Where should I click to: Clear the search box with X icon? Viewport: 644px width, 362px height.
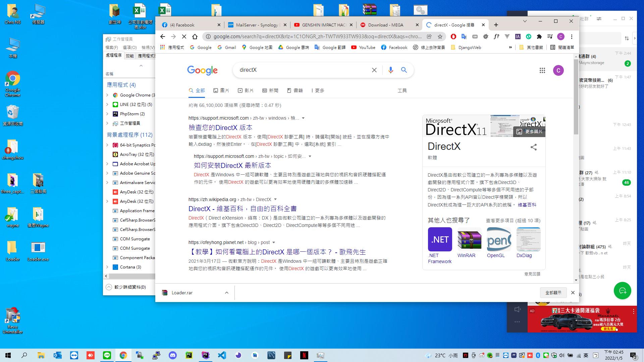(x=374, y=70)
